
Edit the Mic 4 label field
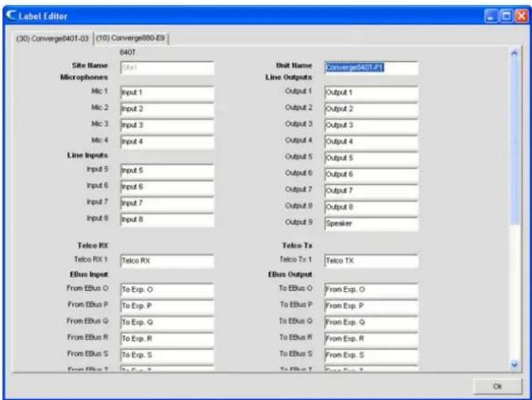pyautogui.click(x=167, y=142)
